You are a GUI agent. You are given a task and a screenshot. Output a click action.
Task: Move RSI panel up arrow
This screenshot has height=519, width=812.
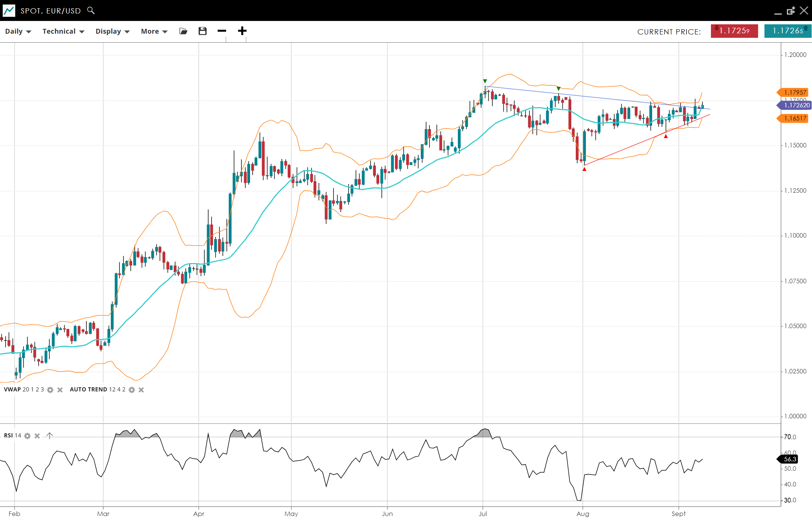49,436
